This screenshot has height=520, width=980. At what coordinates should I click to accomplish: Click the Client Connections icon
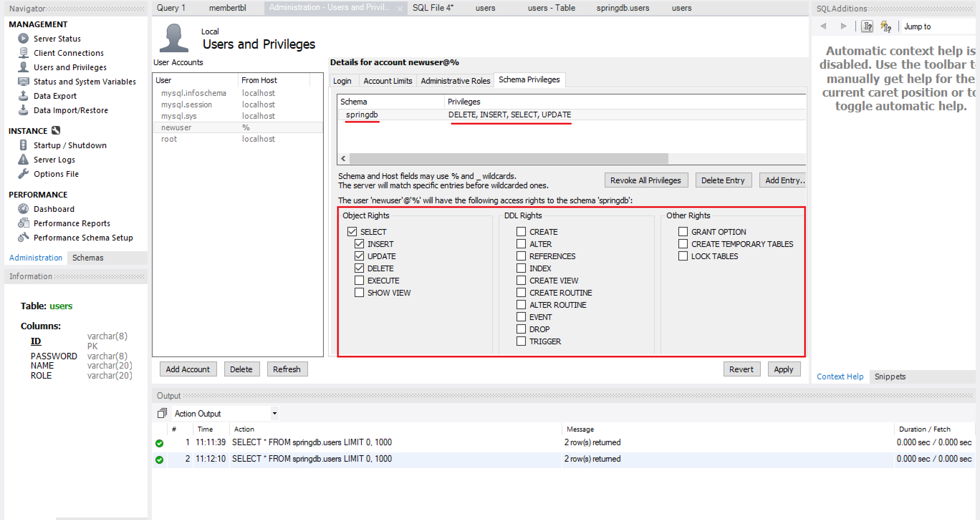pyautogui.click(x=23, y=53)
